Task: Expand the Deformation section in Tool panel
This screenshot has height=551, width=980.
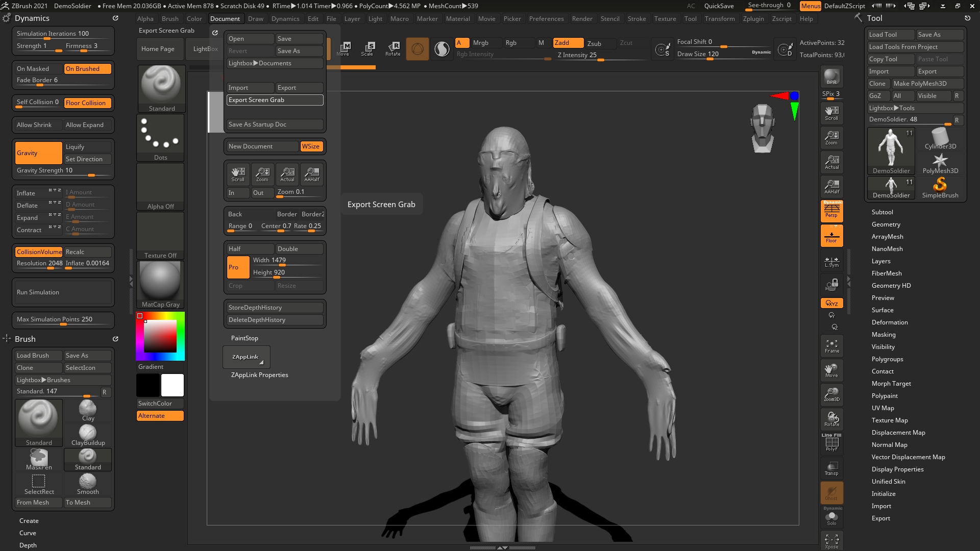Action: [889, 321]
